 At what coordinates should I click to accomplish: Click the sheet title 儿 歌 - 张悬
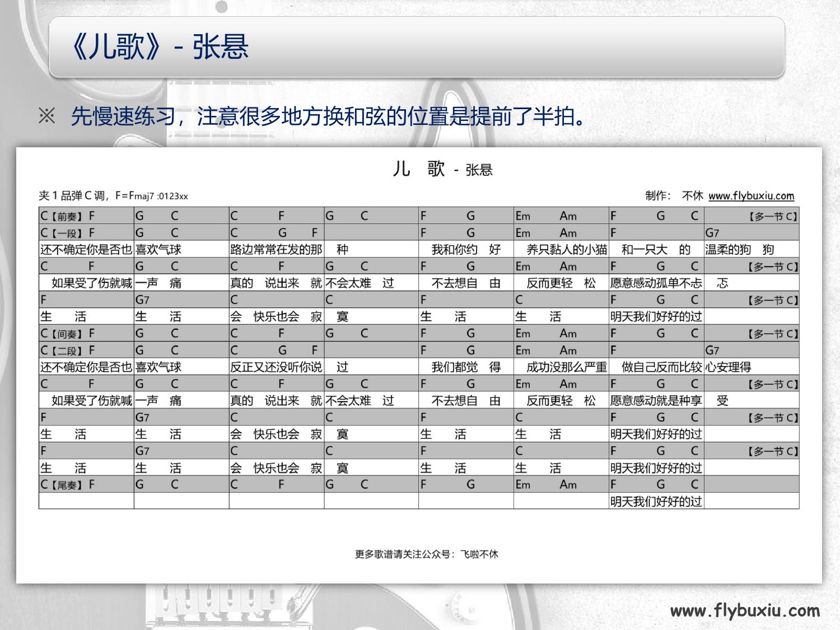coord(442,169)
